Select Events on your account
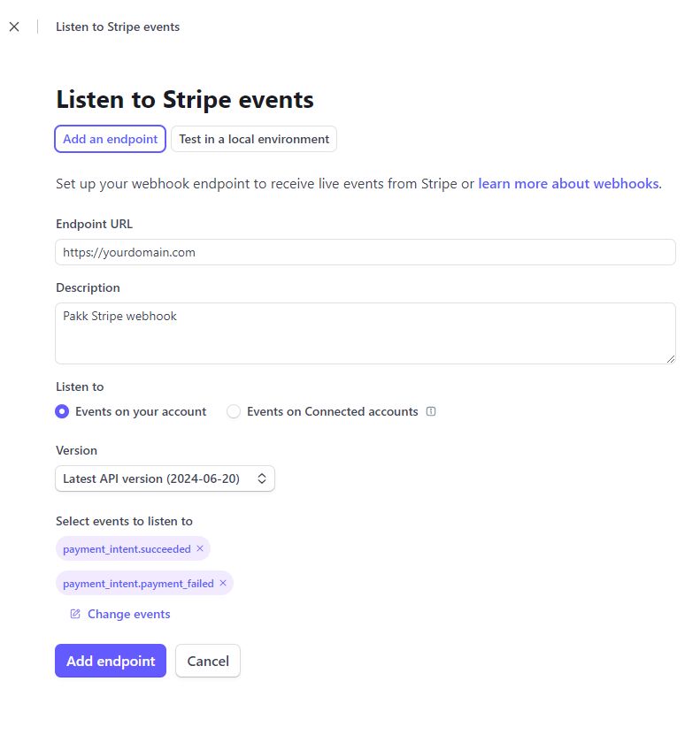Screen dimensions: 700x750 tap(61, 410)
